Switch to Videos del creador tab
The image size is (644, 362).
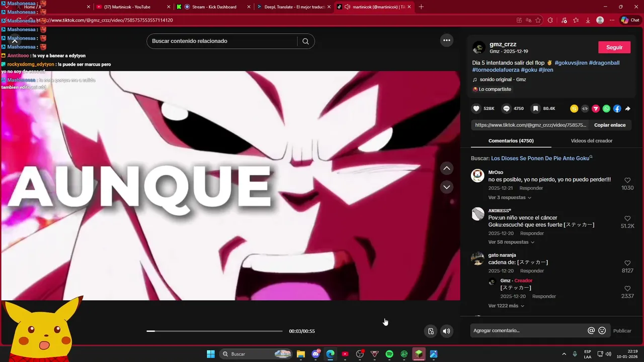(x=591, y=141)
